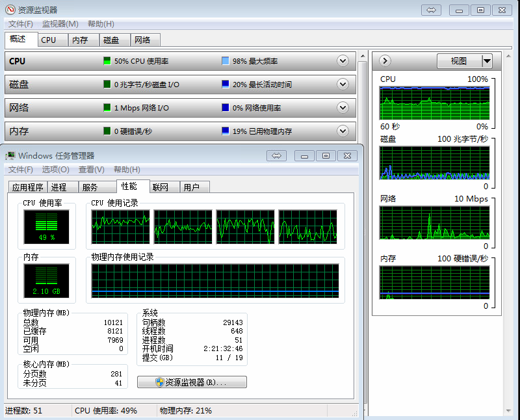Screen dimensions: 520x420
Task: Click the graph pane scrollbar down arrow
Action: click(x=508, y=411)
